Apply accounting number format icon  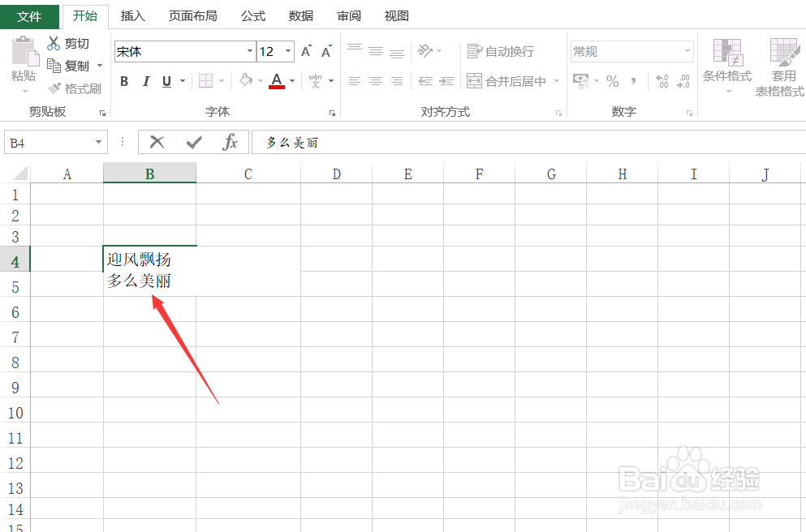581,80
